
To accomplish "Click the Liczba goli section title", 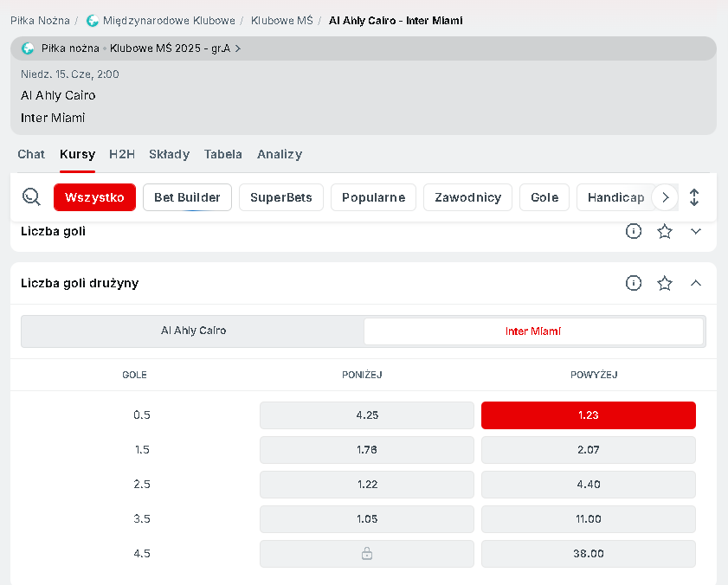I will (x=53, y=231).
